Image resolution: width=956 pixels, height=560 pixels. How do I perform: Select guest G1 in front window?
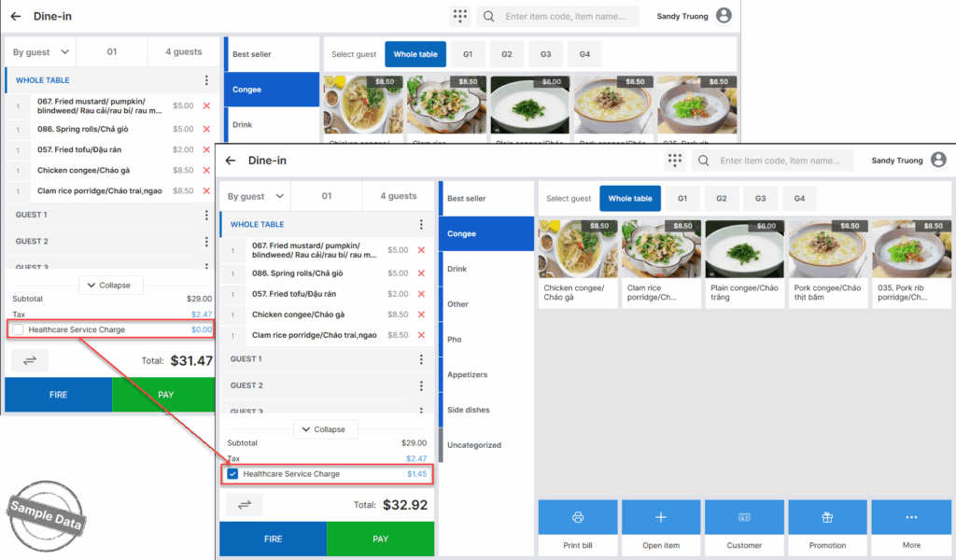[x=682, y=199]
